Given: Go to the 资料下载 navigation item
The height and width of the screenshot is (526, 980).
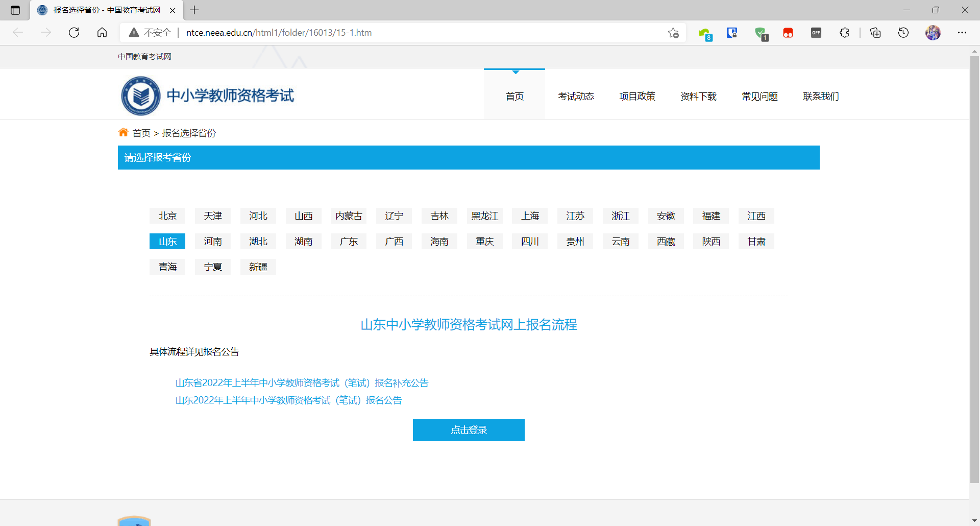Looking at the screenshot, I should point(698,97).
